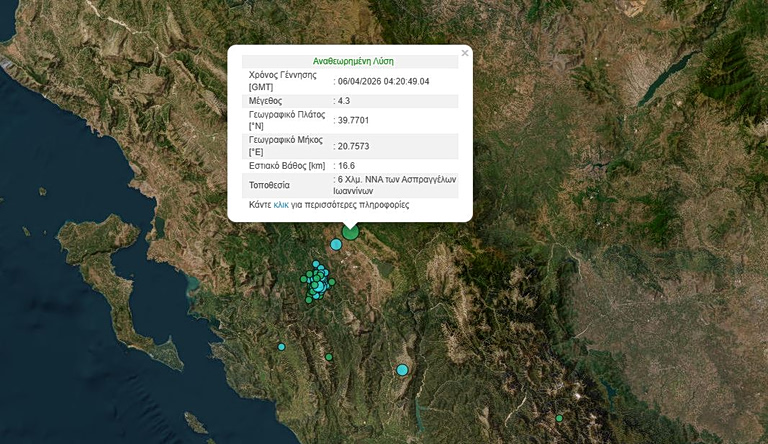768x444 pixels.
Task: Close the earthquake info popup
Action: 464,53
